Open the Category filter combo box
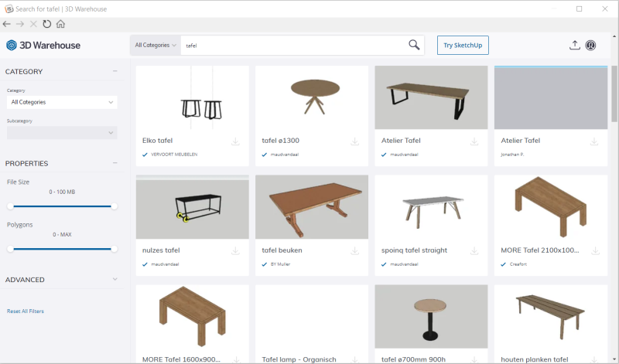This screenshot has height=364, width=619. [62, 102]
